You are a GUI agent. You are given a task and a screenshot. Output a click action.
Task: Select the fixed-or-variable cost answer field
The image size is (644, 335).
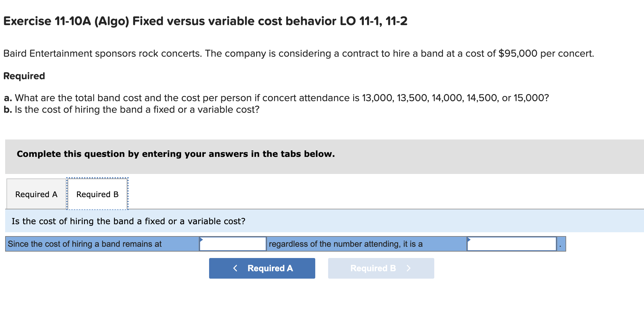tap(511, 244)
